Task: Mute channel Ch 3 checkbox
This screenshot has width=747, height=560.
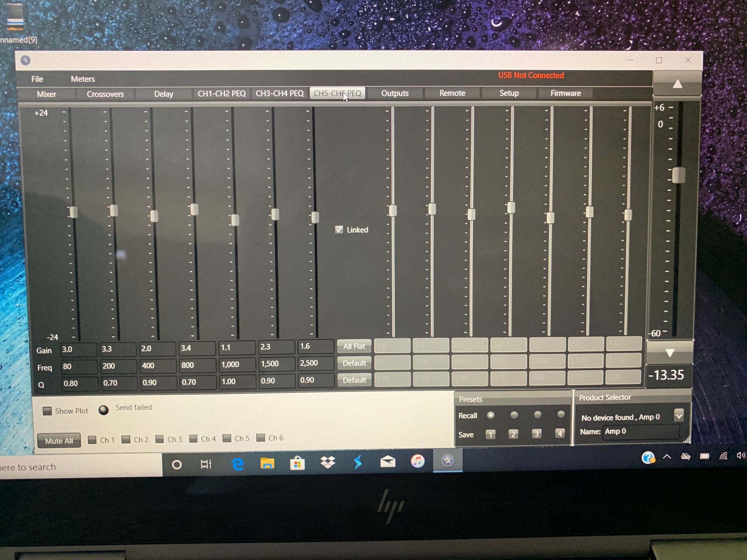Action: (159, 439)
